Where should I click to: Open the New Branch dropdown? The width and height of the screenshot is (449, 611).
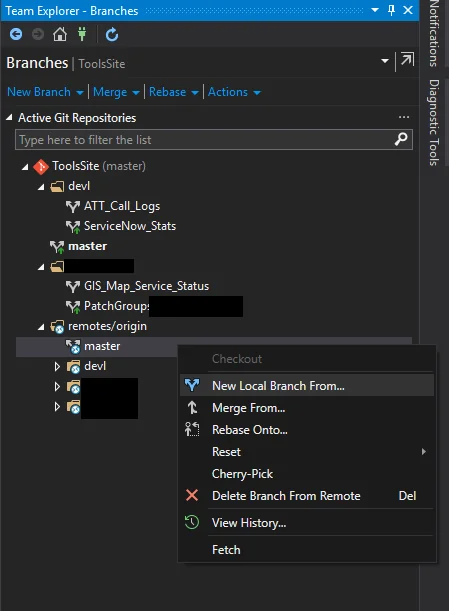point(45,92)
